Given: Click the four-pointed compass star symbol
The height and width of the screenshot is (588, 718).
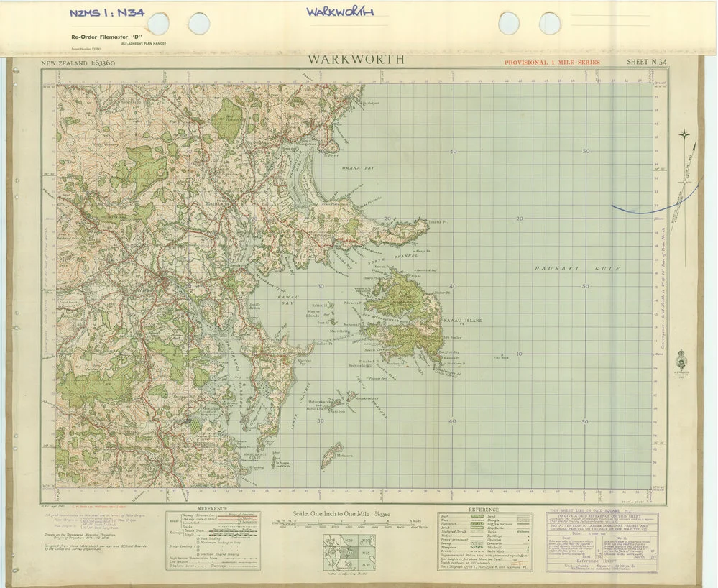Looking at the screenshot, I should 684,134.
